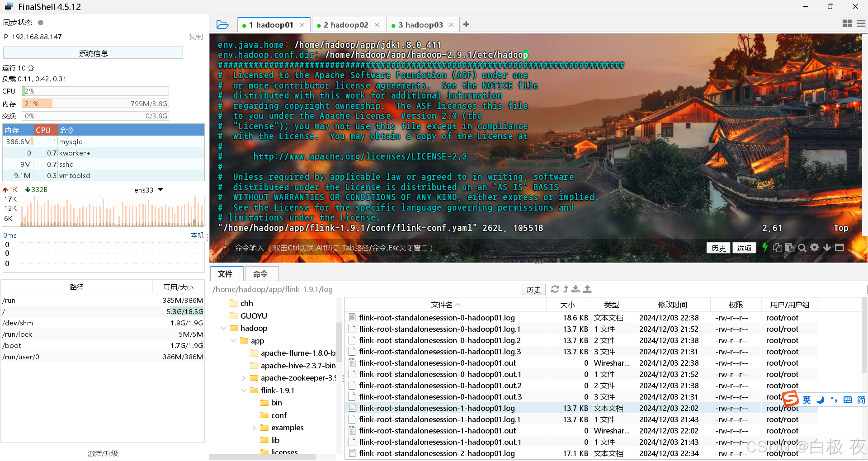Sort files by 大小 column
The width and height of the screenshot is (868, 461).
[x=567, y=305]
